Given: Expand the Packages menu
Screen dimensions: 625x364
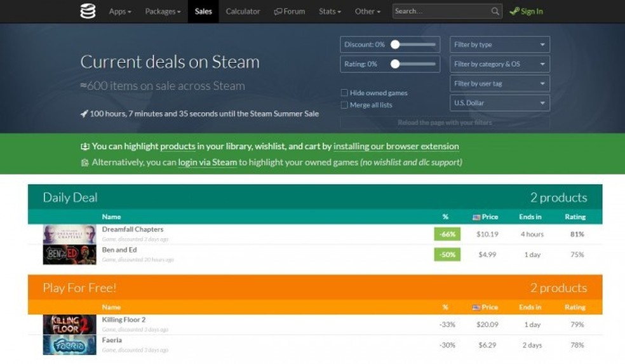Looking at the screenshot, I should coord(163,11).
